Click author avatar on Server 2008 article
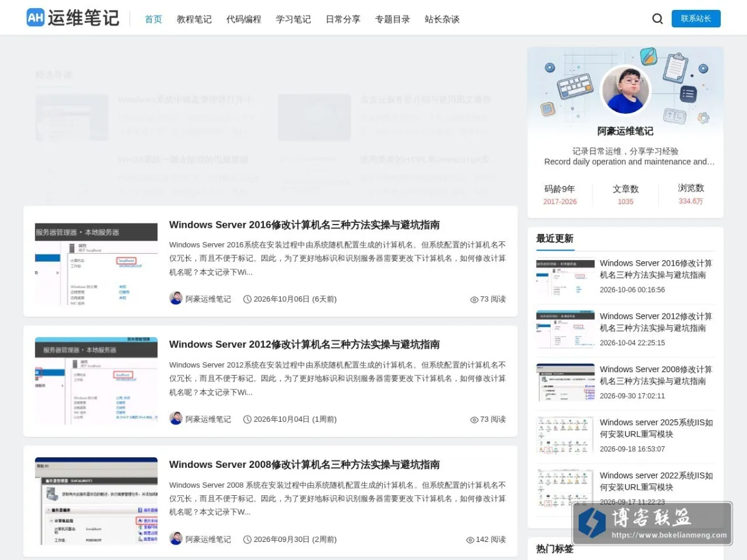Image resolution: width=747 pixels, height=560 pixels. point(176,539)
